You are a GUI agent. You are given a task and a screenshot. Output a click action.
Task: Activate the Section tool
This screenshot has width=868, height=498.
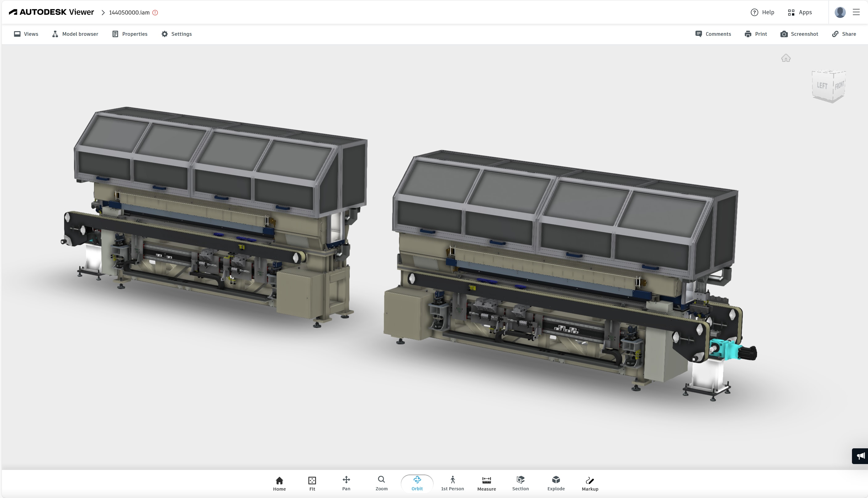(520, 483)
